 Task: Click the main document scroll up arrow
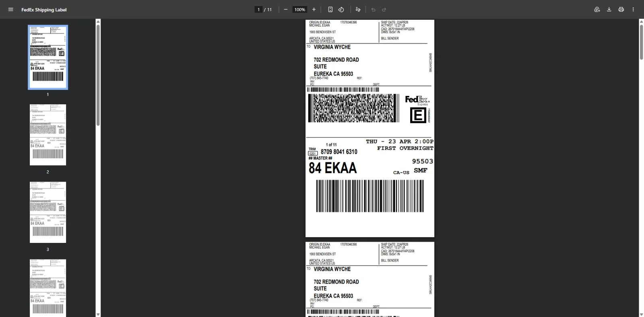[642, 21]
